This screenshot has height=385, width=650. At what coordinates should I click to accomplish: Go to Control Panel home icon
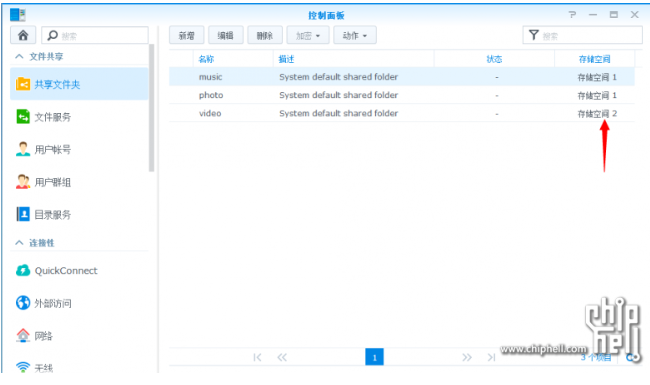[x=23, y=35]
